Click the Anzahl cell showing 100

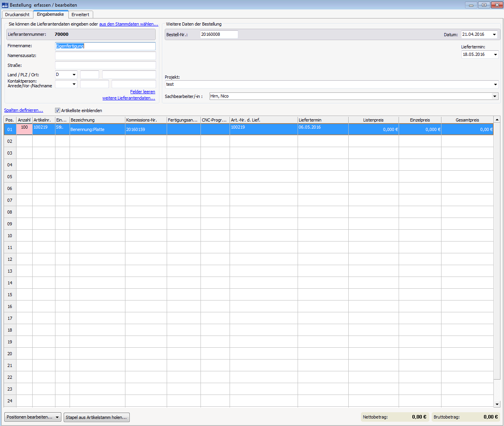click(24, 129)
